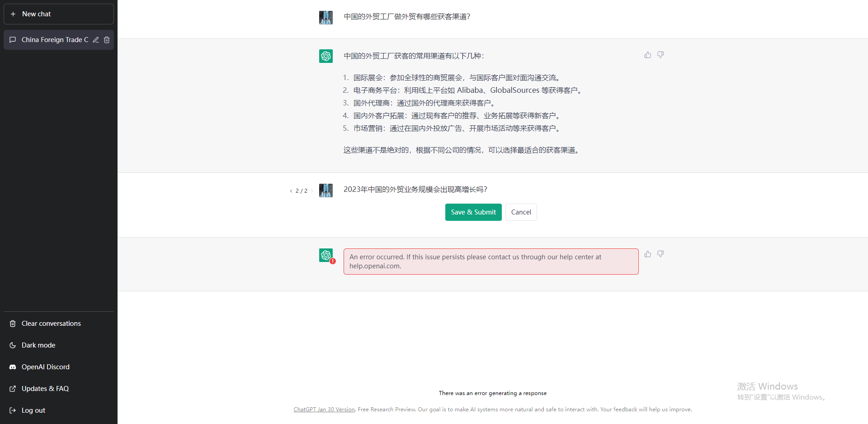Click the closing sentence starting 这些渠道不是绝对的

tap(461, 150)
